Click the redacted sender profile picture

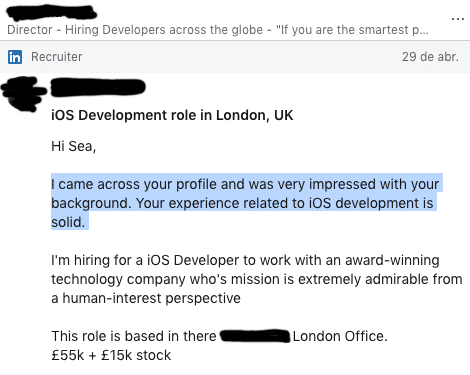[23, 94]
